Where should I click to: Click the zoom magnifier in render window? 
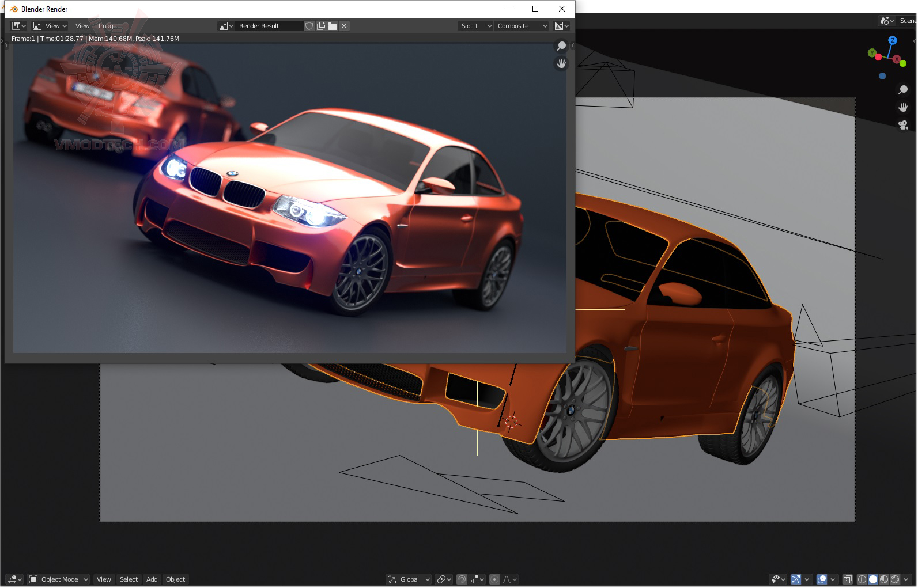561,46
